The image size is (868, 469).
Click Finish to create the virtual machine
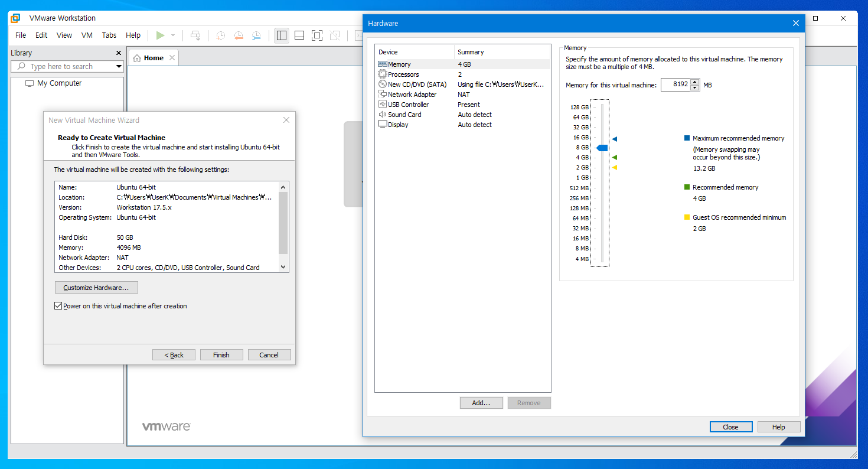(221, 355)
